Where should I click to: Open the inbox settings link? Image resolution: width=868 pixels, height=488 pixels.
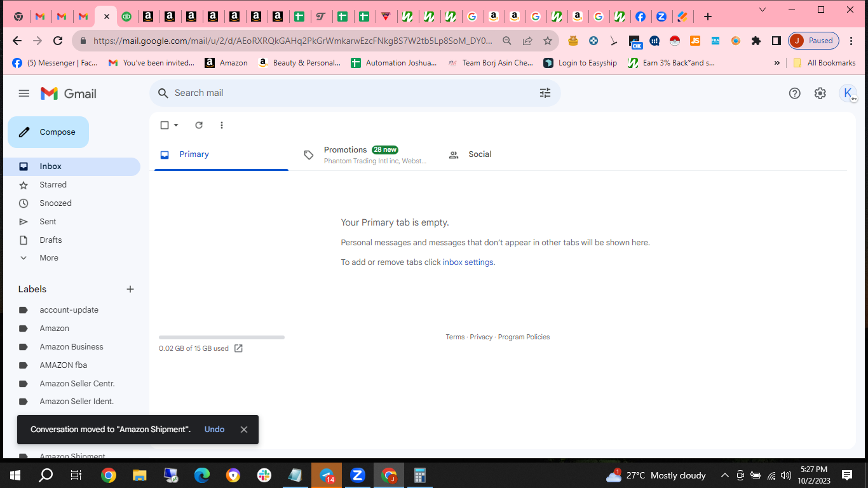[x=468, y=262]
